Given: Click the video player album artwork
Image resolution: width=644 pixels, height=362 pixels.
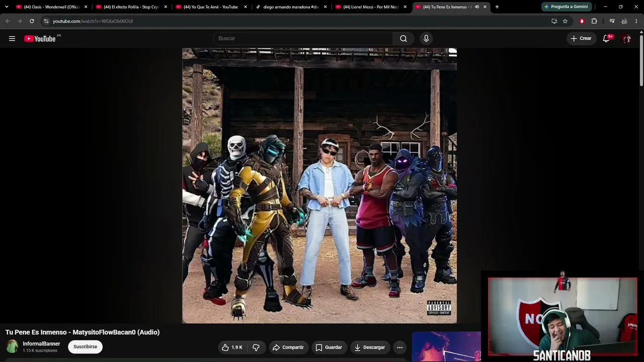Looking at the screenshot, I should click(319, 186).
